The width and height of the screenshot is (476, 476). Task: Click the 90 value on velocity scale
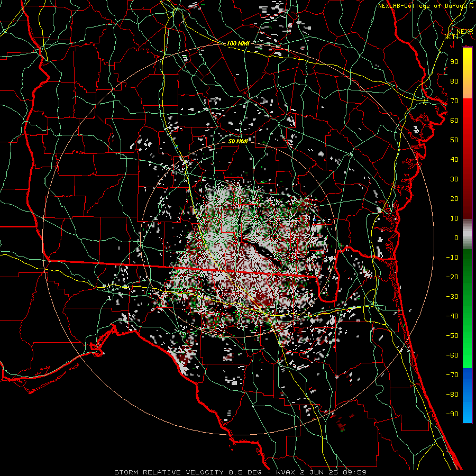coord(454,62)
